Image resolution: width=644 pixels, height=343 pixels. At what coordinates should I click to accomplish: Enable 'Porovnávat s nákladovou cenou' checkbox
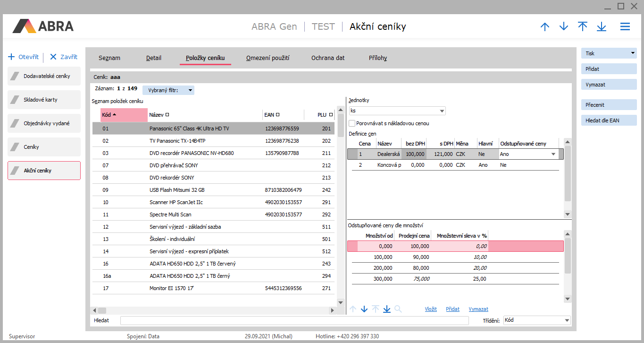tap(352, 123)
